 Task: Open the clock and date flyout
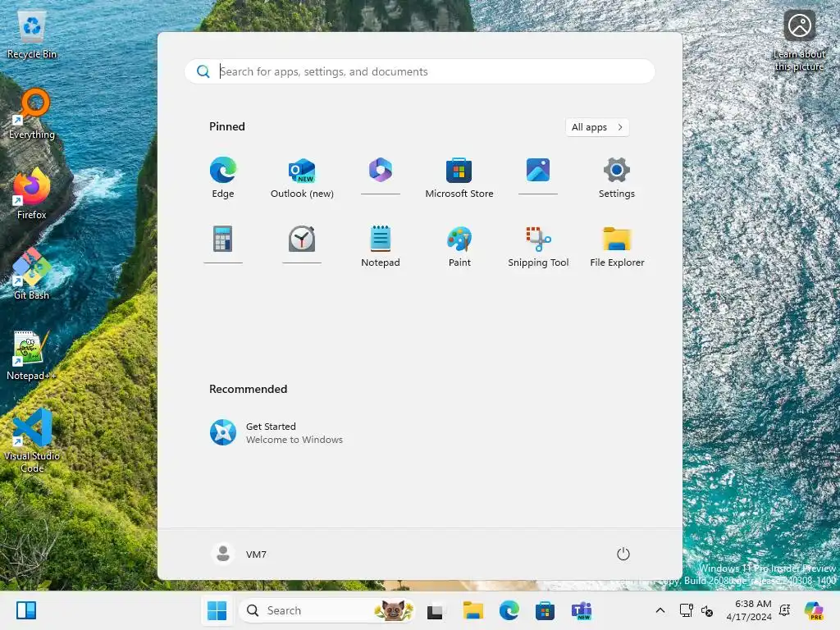click(x=748, y=610)
